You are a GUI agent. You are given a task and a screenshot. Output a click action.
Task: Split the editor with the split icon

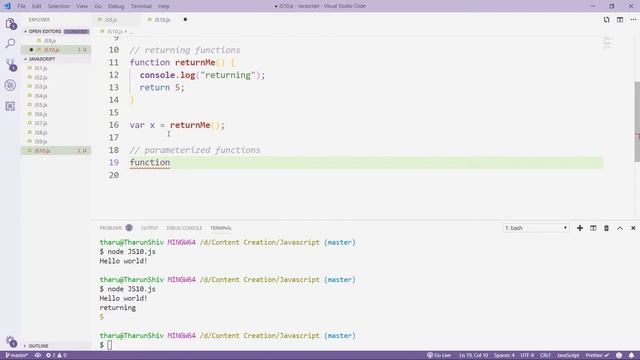620,20
